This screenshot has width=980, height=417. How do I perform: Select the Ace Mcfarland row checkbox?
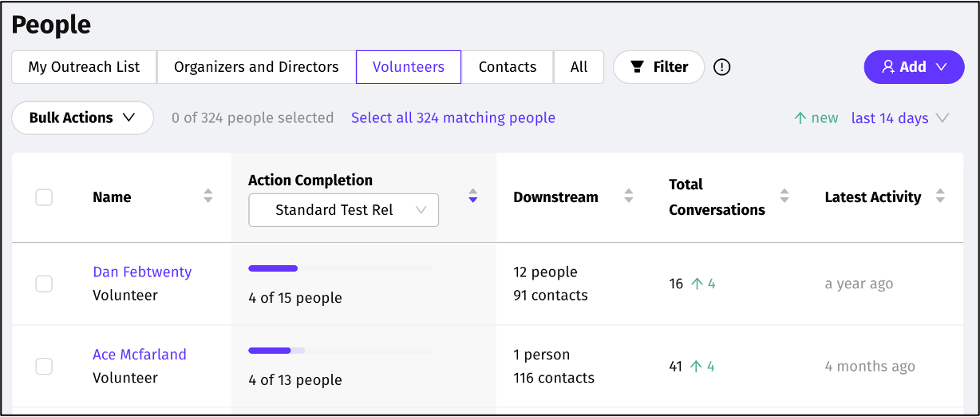pos(44,366)
